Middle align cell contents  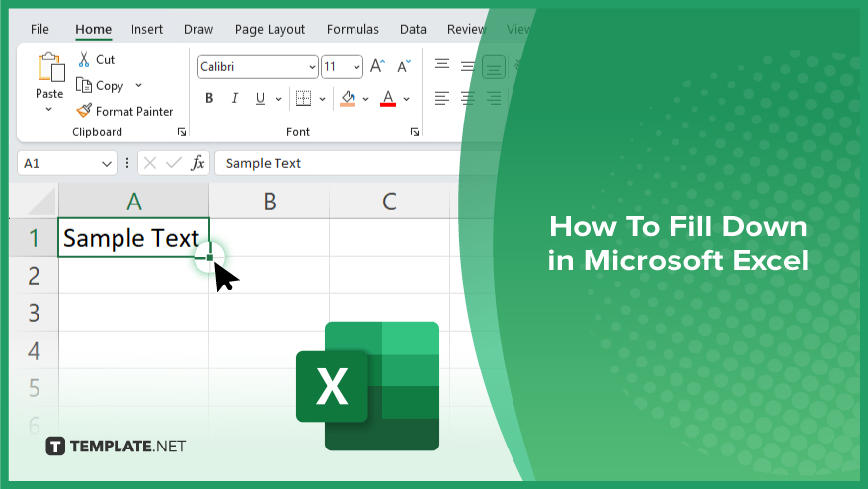(468, 66)
